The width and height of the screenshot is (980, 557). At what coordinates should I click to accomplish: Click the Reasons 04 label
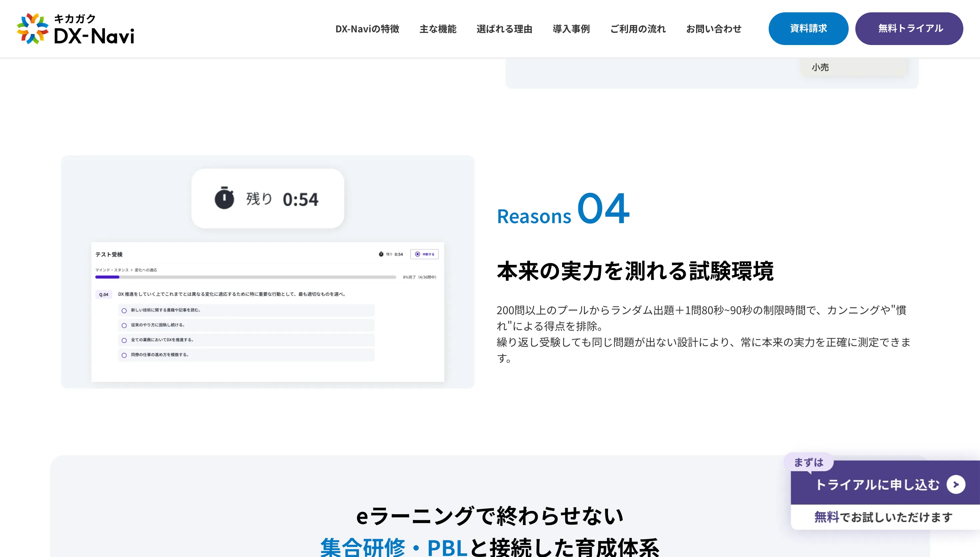click(563, 209)
